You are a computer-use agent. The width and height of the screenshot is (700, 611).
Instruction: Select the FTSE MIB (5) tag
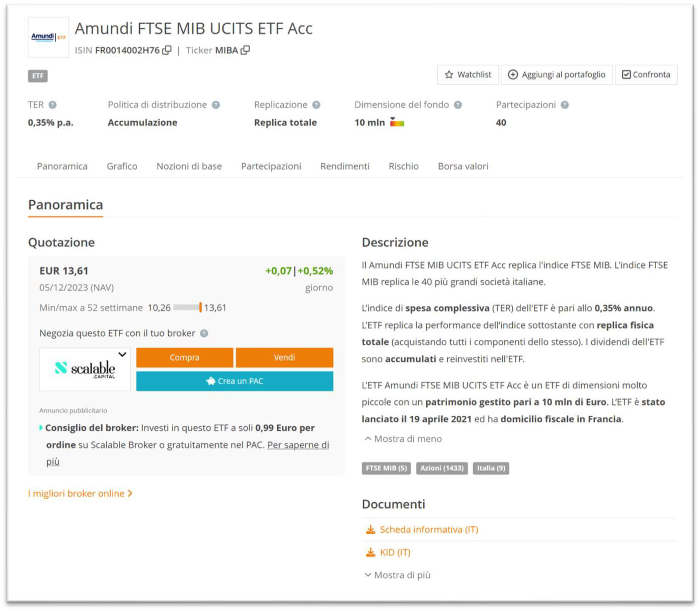(x=386, y=468)
